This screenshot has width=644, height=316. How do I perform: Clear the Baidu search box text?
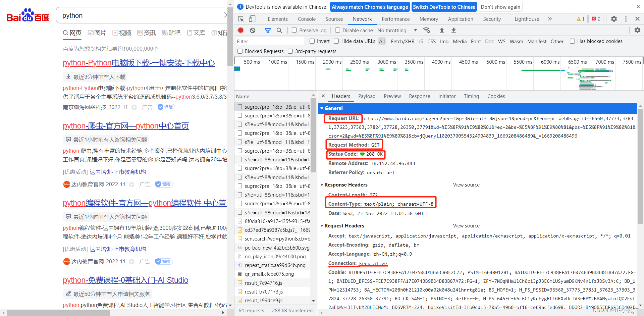point(225,15)
